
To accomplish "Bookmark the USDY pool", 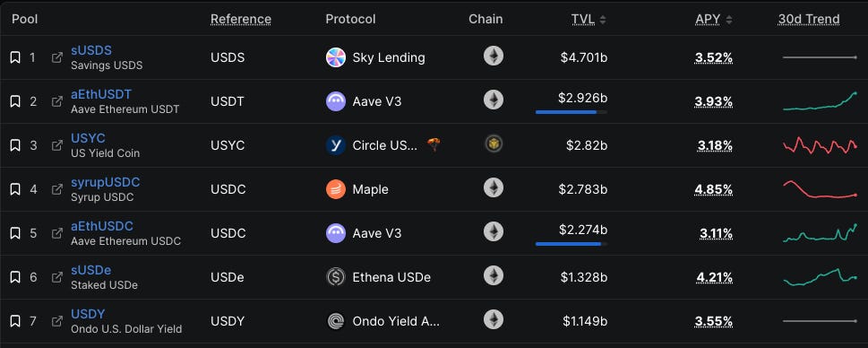I will (15, 321).
